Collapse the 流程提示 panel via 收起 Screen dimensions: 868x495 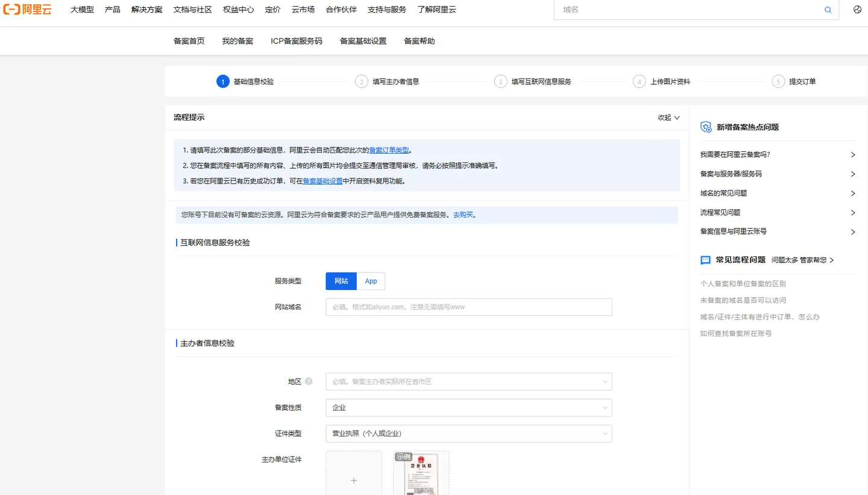668,118
